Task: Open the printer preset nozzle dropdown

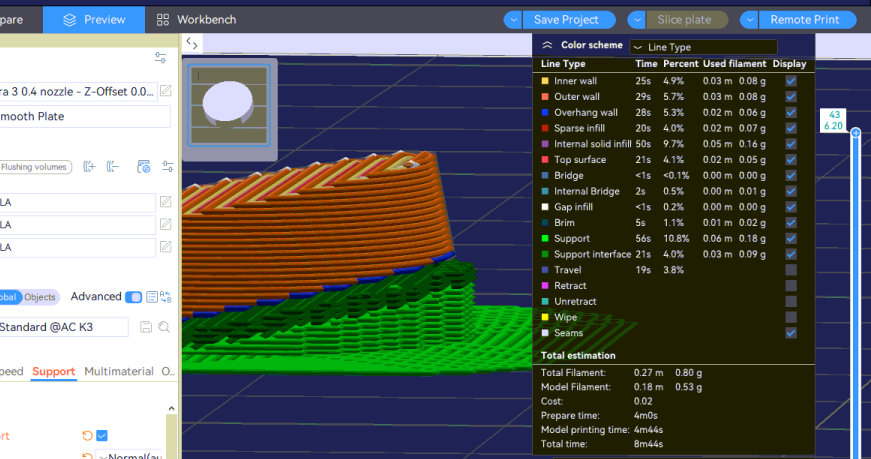Action: pos(78,92)
